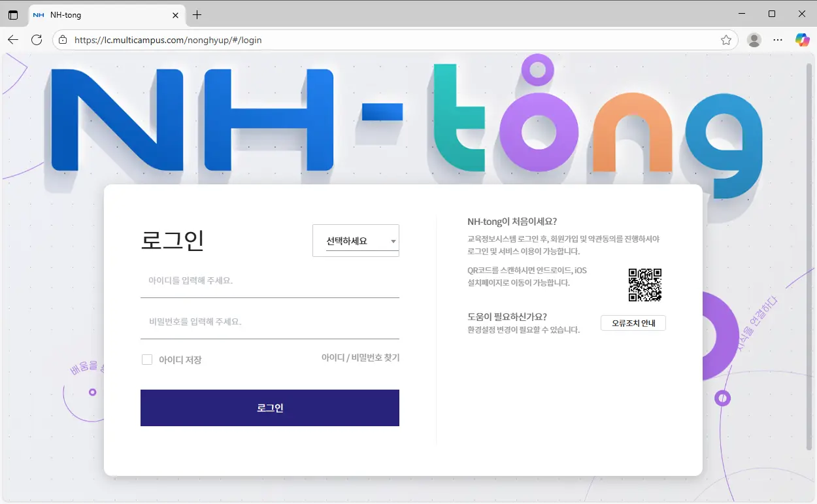Open browser settings and more menu
Viewport: 817px width, 504px height.
tap(778, 40)
